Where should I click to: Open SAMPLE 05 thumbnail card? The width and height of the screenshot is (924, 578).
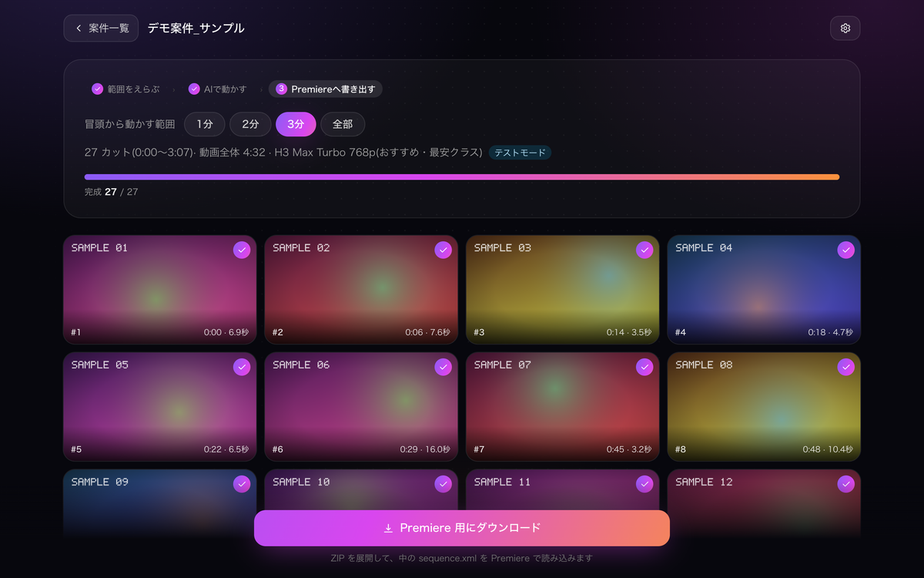(x=160, y=407)
